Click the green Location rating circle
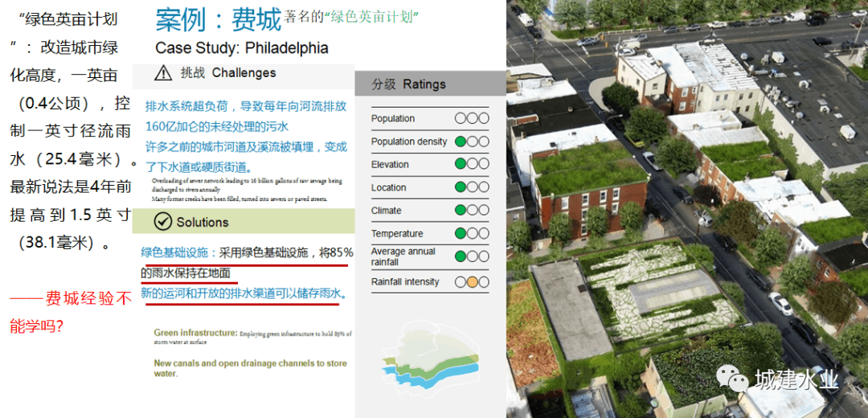The height and width of the screenshot is (418, 868). 461,187
